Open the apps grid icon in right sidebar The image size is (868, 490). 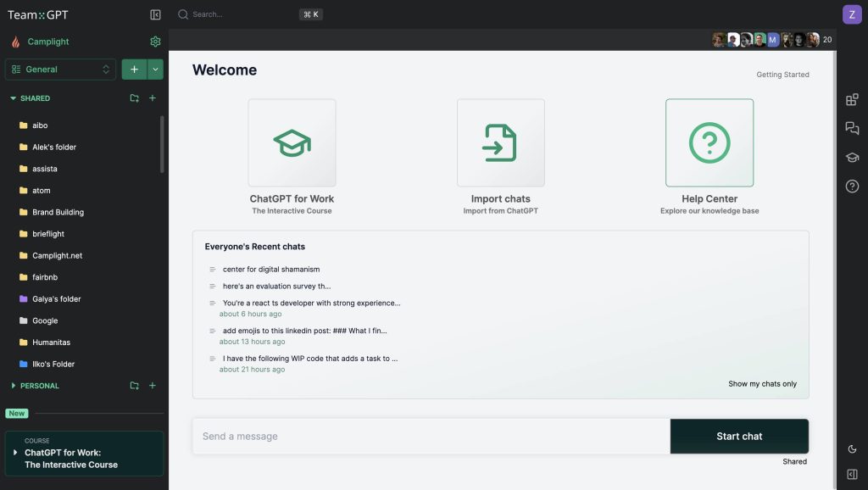851,99
